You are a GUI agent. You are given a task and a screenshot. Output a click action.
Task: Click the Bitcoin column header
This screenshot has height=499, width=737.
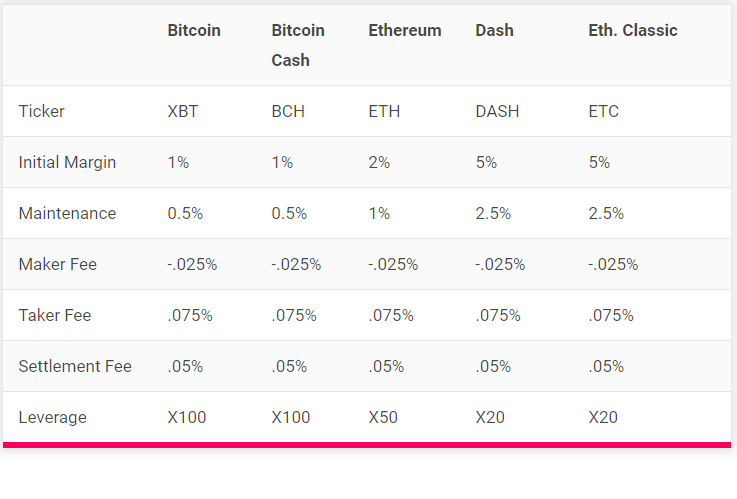[194, 31]
